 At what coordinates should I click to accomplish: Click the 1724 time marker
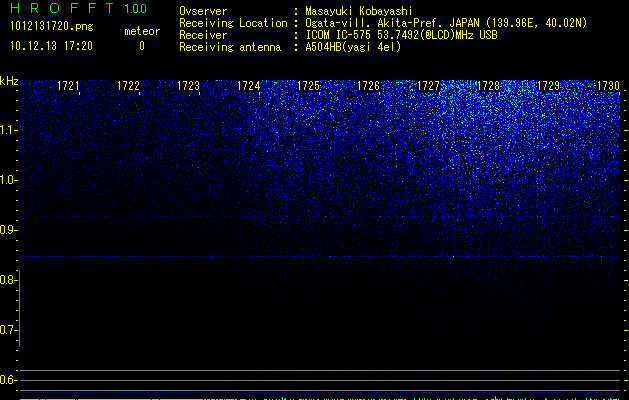pyautogui.click(x=248, y=86)
